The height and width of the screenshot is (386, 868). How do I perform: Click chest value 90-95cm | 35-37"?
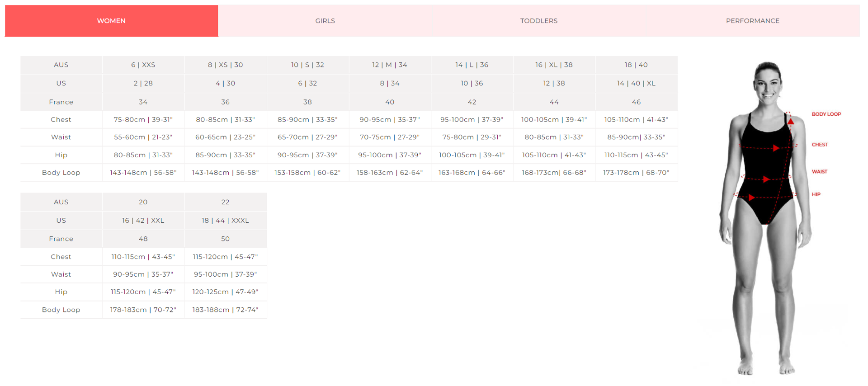tap(389, 120)
